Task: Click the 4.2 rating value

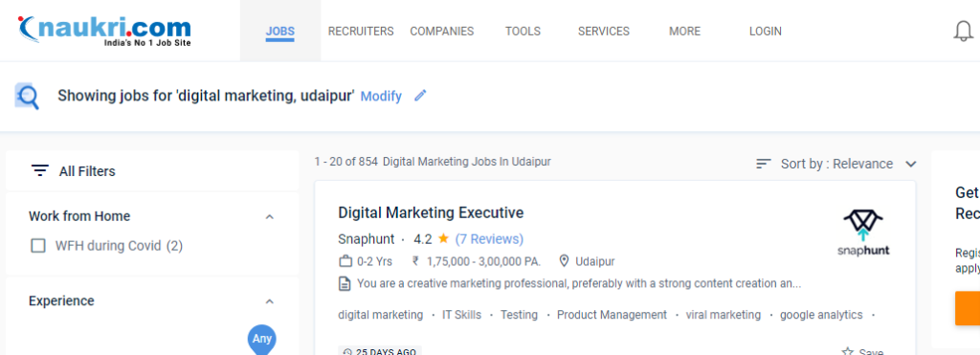Action: tap(422, 239)
